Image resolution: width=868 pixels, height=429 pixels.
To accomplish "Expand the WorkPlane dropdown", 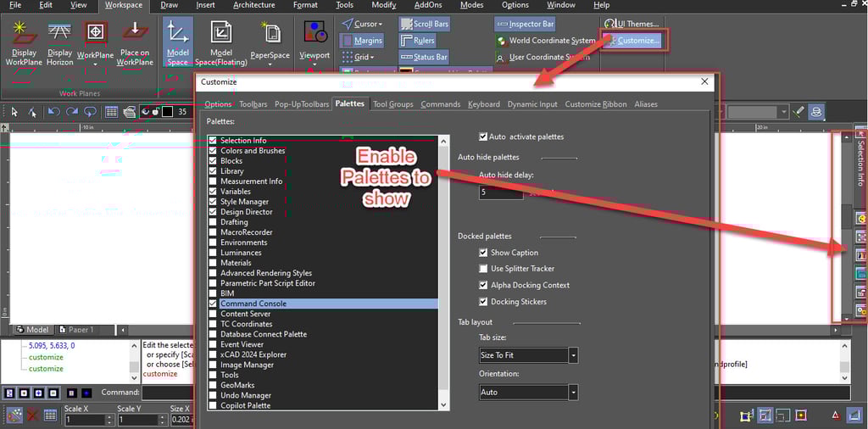I will pos(95,64).
